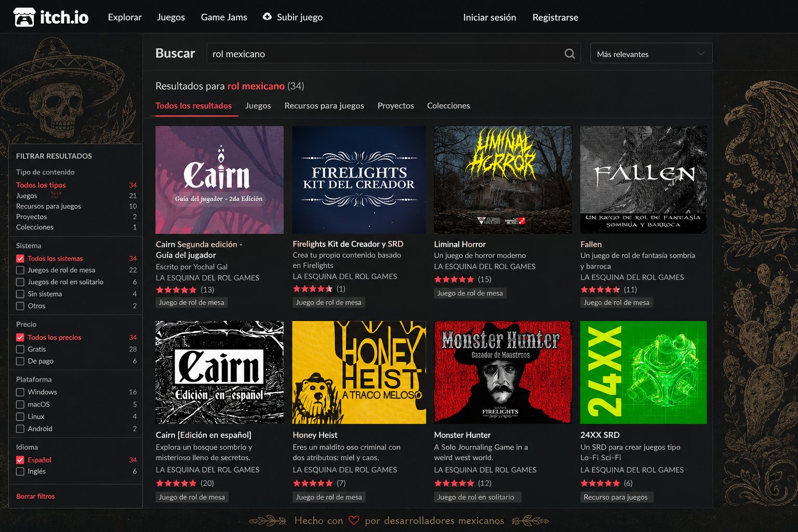The height and width of the screenshot is (532, 798).
Task: Click the star rating under 24XX SRD
Action: 600,483
